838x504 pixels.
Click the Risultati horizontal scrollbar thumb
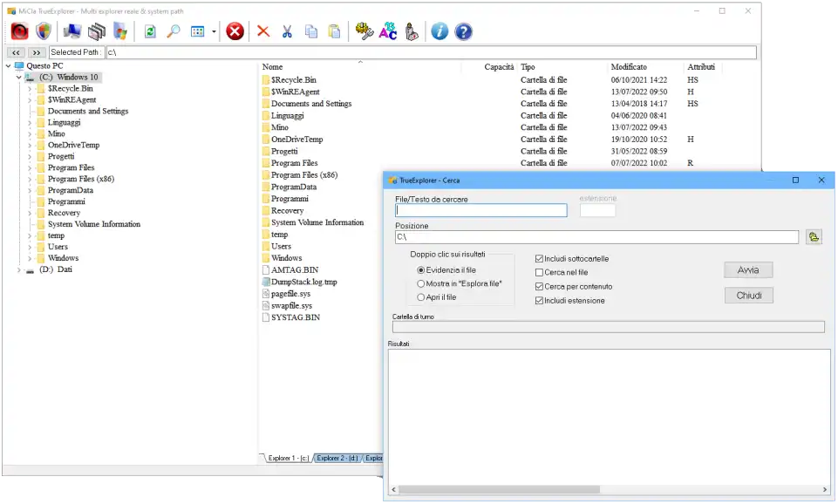[499, 490]
